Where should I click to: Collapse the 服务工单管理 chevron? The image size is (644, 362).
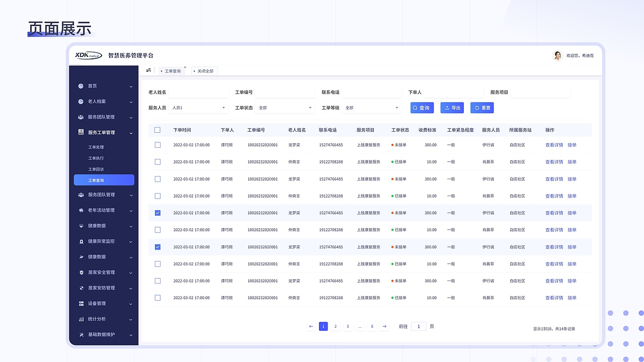coord(131,133)
